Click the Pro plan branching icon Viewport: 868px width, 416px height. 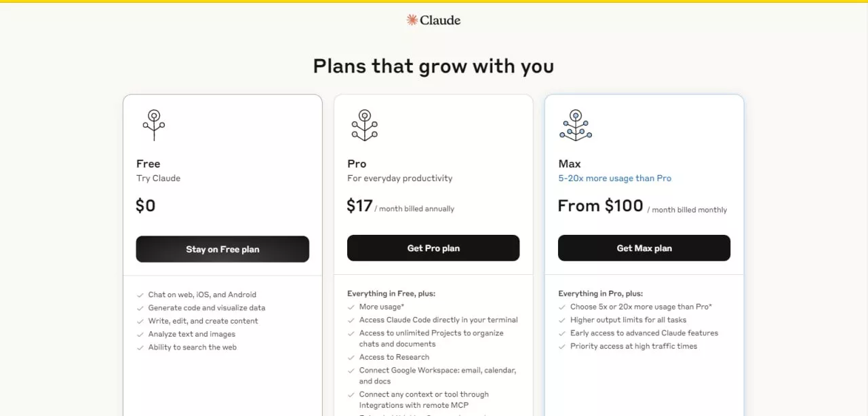365,125
